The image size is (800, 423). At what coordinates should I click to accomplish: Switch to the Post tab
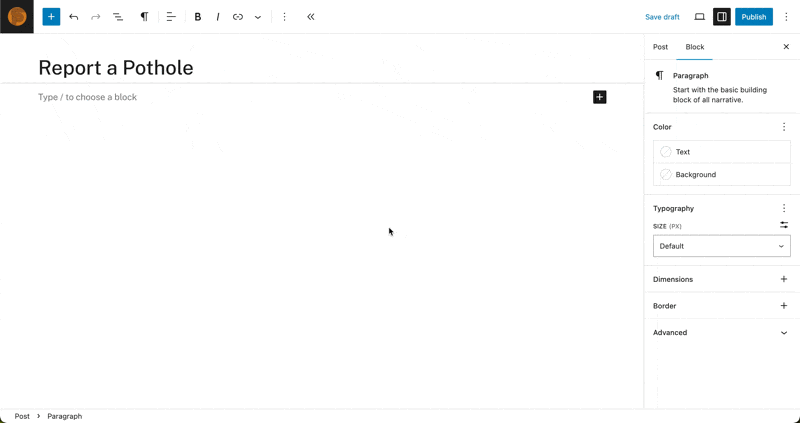[660, 47]
